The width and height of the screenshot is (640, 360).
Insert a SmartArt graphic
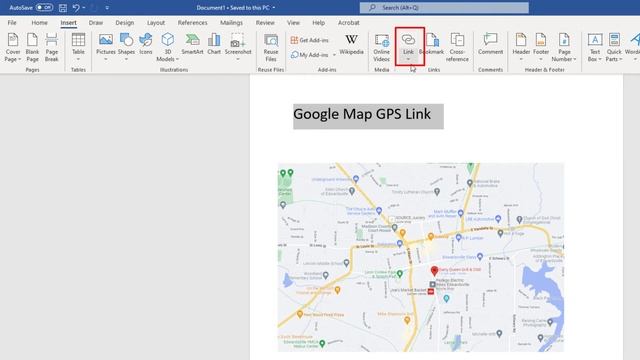coord(192,44)
